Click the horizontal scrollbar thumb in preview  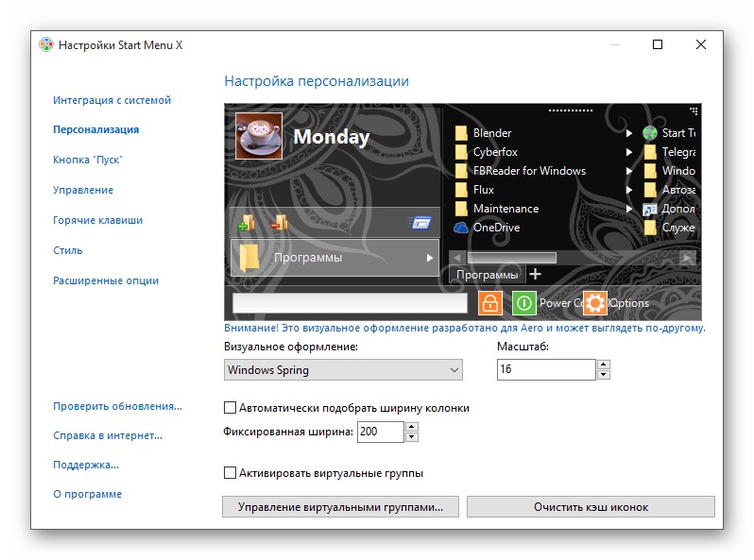(x=512, y=258)
